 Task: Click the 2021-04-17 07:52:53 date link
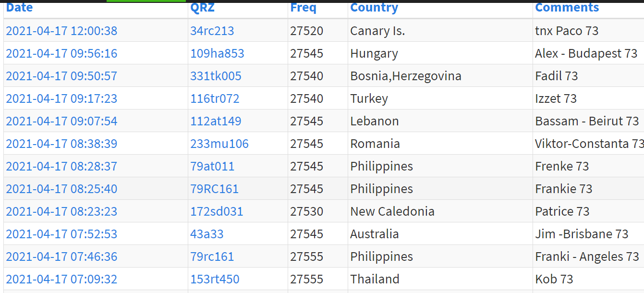[61, 234]
